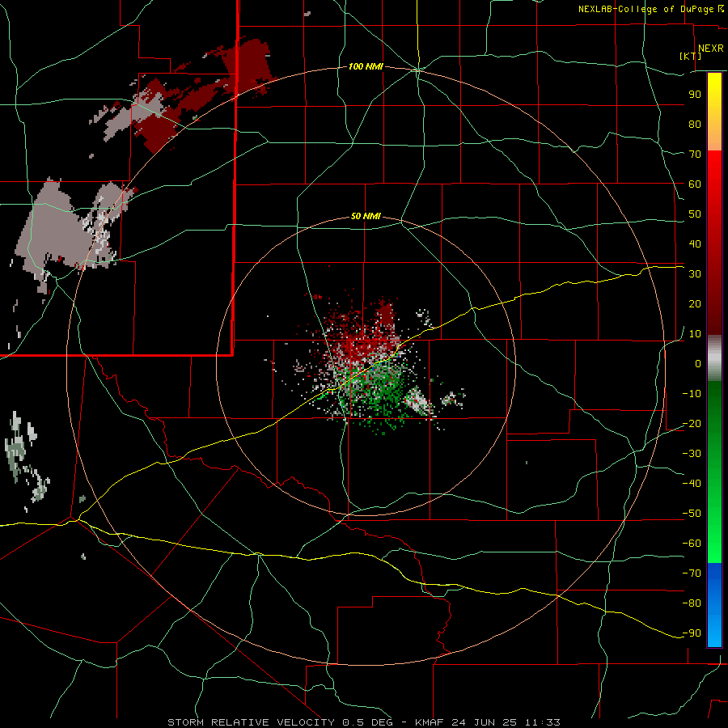
Task: Click the NEXR label above the color scale
Action: point(710,49)
